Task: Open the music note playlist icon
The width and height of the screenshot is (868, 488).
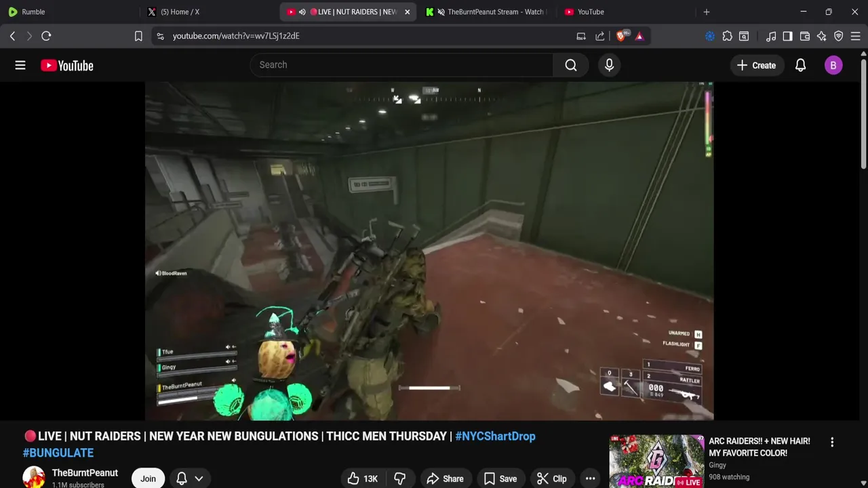Action: coord(771,36)
